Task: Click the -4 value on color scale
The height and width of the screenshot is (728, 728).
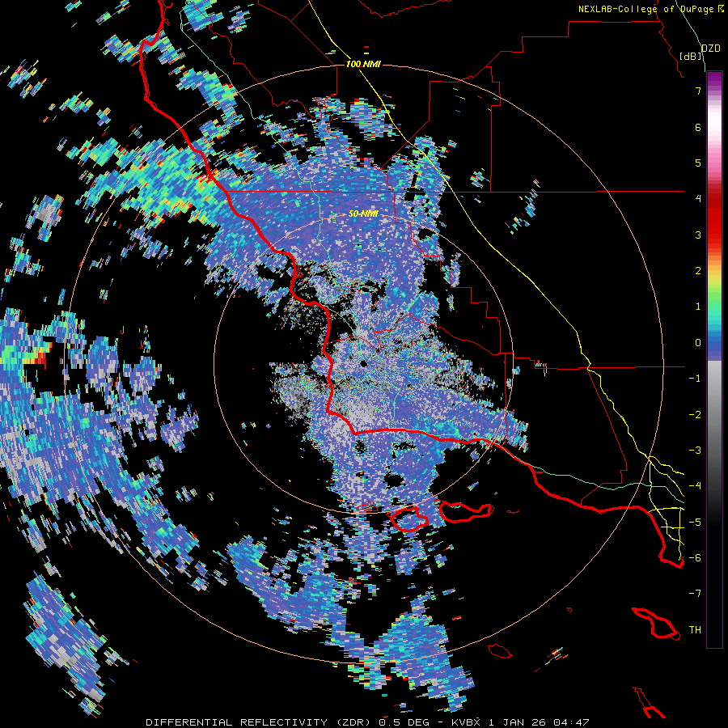Action: (x=695, y=486)
